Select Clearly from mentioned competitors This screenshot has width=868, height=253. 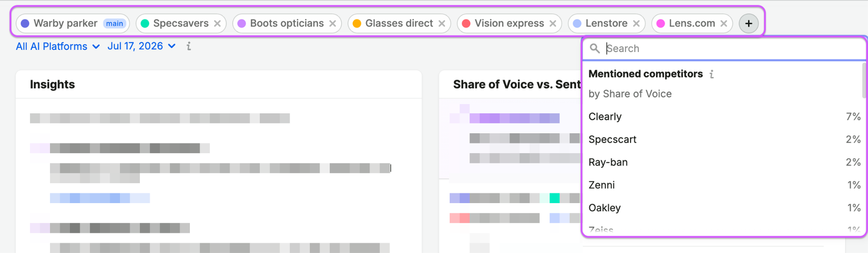click(724, 116)
